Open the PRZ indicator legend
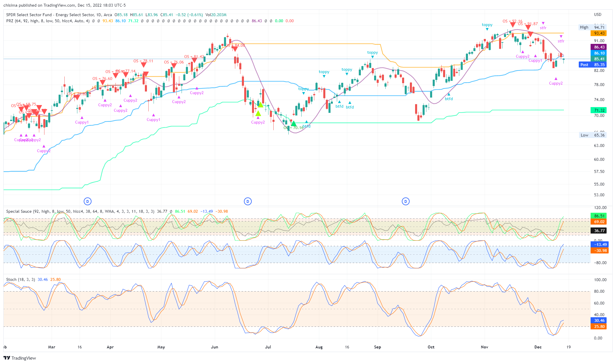 pyautogui.click(x=48, y=21)
